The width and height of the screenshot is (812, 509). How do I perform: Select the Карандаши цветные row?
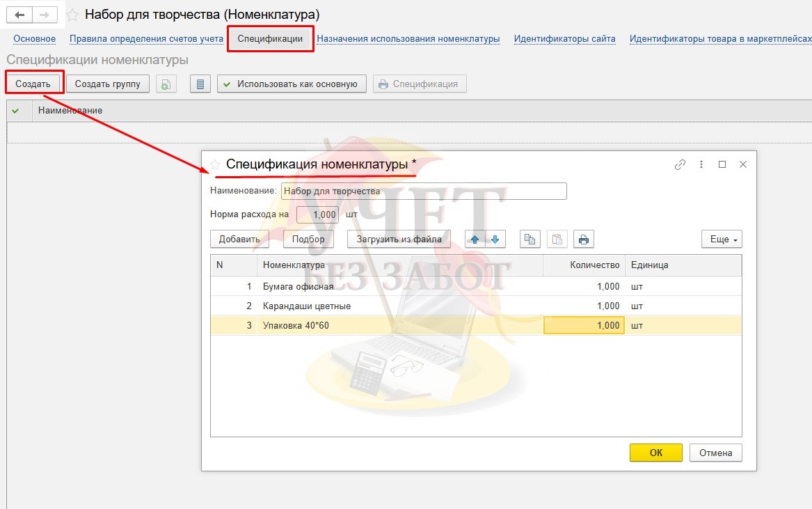(x=476, y=306)
